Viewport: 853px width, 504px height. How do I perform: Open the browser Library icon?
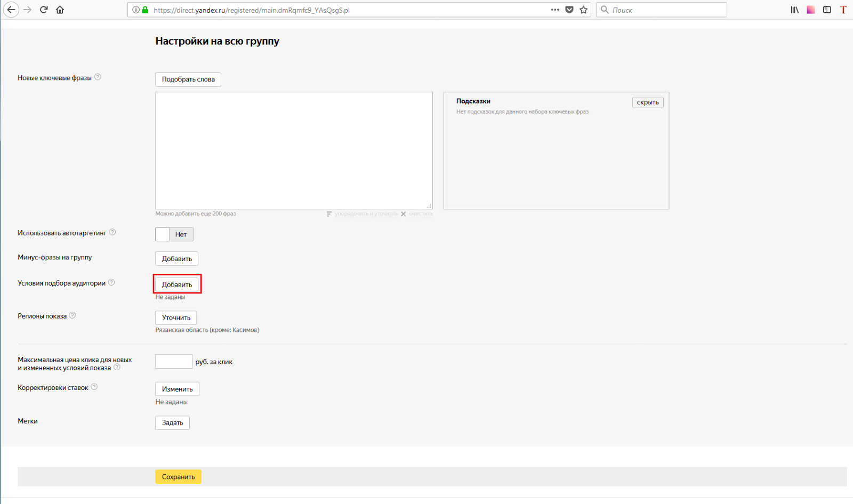(x=794, y=10)
